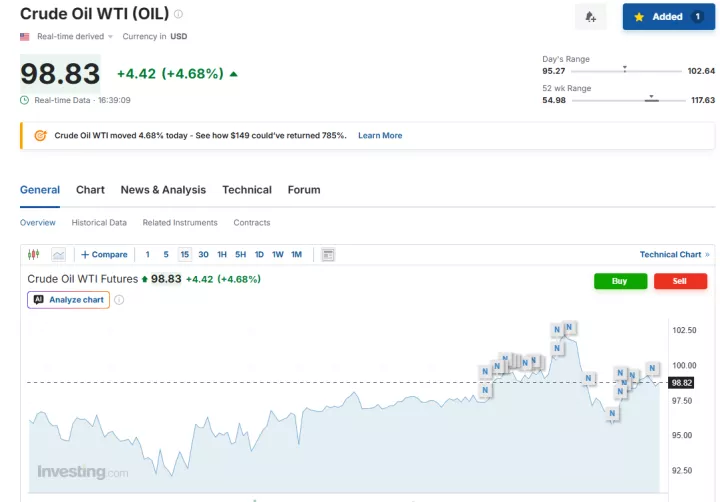Viewport: 720px width, 502px height.
Task: Open the Compare instruments menu
Action: tap(104, 255)
